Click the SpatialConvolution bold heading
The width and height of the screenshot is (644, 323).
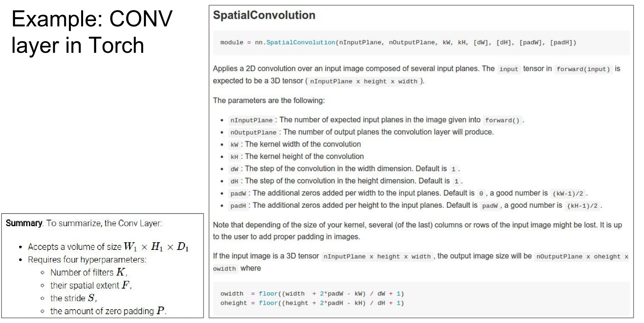pos(264,15)
